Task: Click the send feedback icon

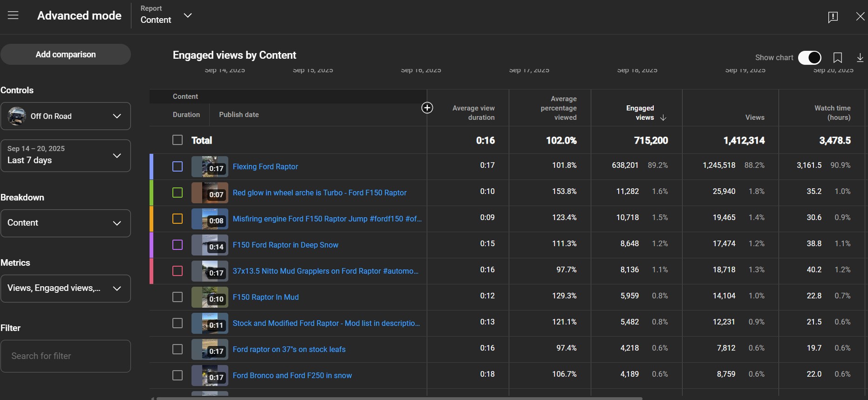Action: coord(833,17)
